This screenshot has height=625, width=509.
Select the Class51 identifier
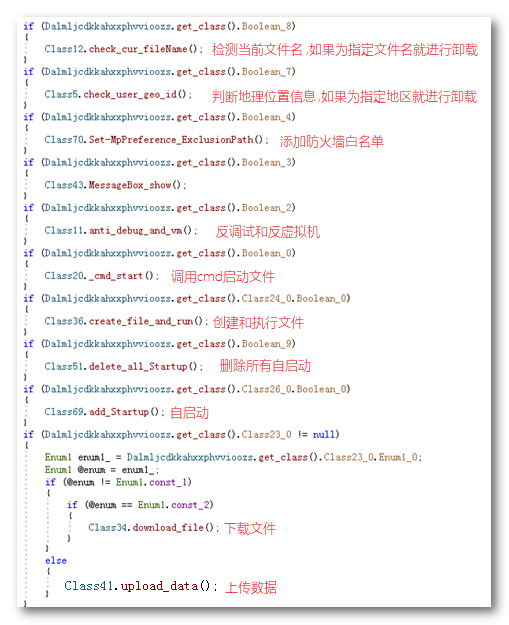click(x=64, y=366)
